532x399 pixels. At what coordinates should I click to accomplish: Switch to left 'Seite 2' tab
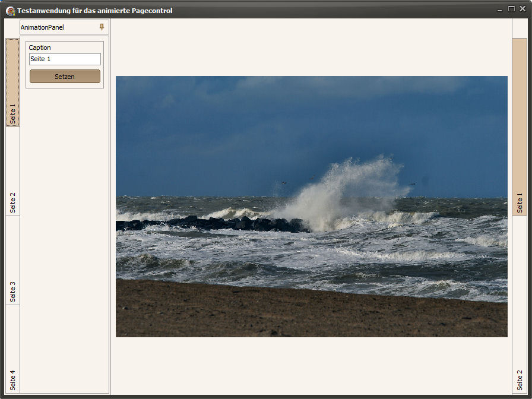[x=12, y=172]
